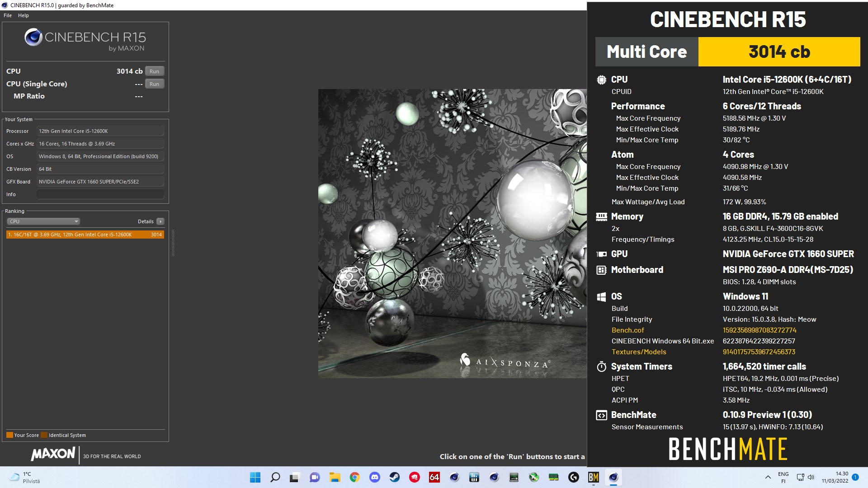This screenshot has height=488, width=868.
Task: Click the Cinebench R15 logo sphere icon
Action: (x=33, y=38)
